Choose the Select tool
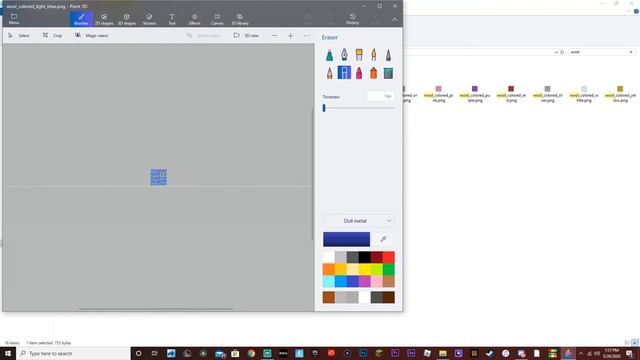This screenshot has height=360, width=640. pos(19,36)
